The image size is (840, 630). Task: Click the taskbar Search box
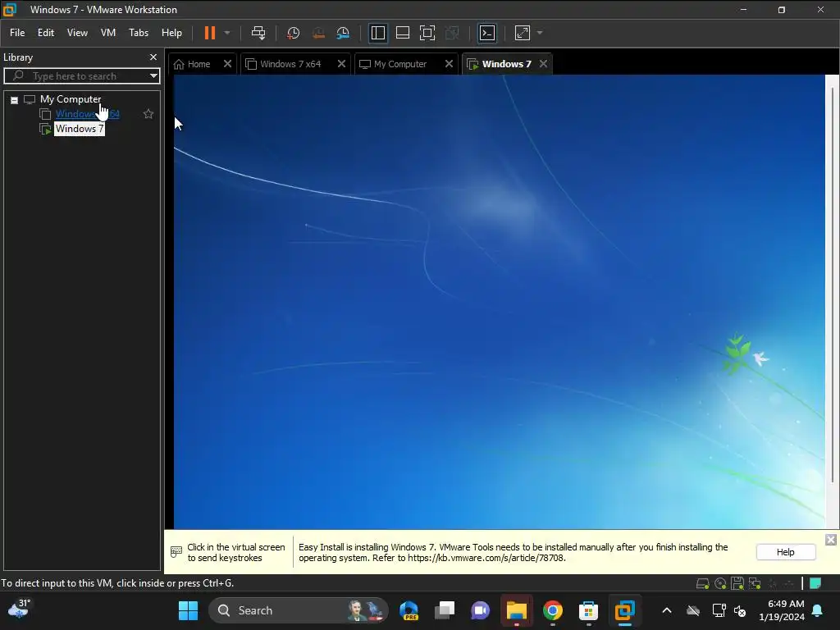tap(298, 610)
